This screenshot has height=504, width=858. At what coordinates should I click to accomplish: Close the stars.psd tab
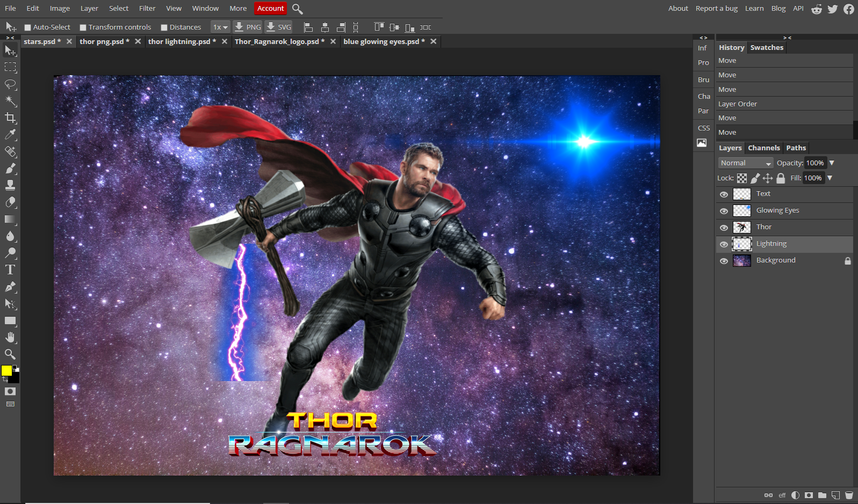click(x=69, y=41)
